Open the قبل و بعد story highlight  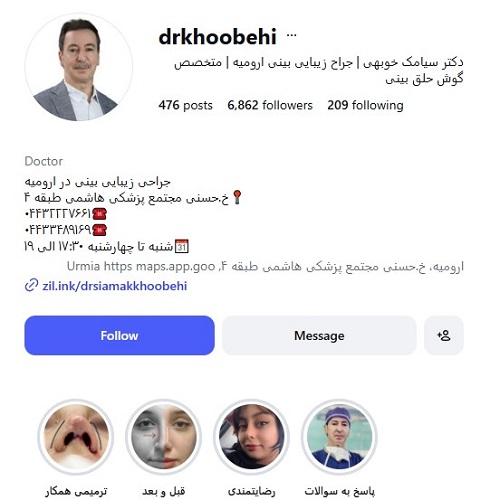(x=163, y=437)
